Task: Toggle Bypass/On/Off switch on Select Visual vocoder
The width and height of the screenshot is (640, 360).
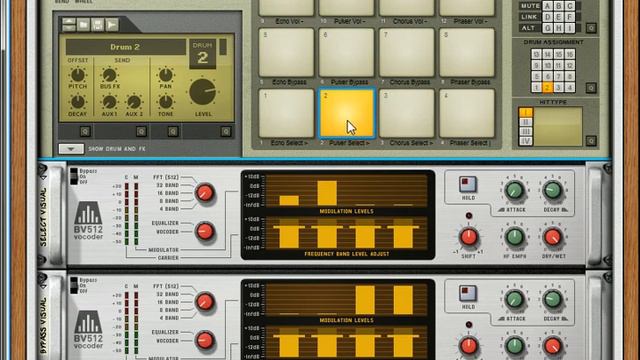Action: click(74, 176)
